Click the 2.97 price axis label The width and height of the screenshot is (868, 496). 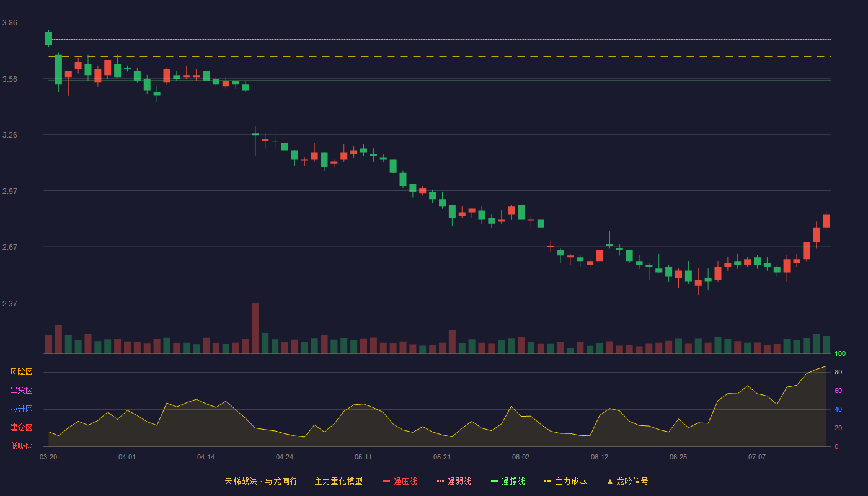point(10,192)
